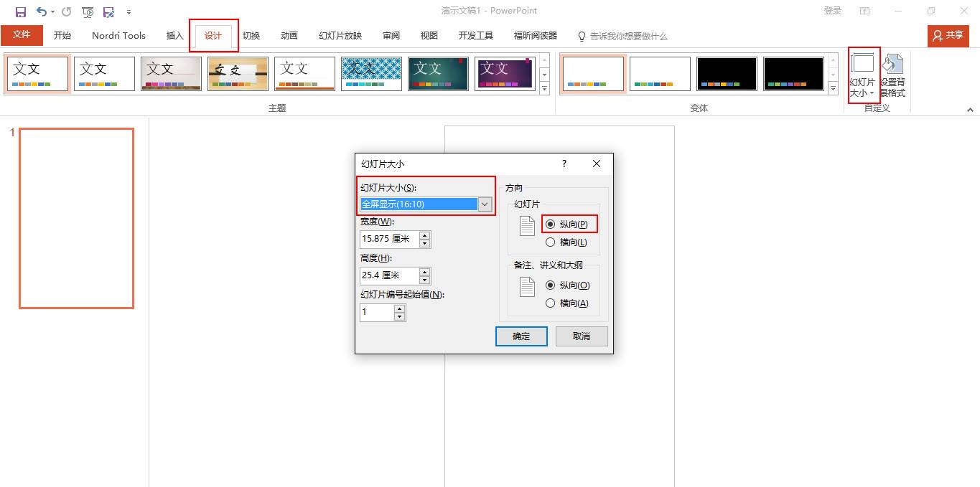The width and height of the screenshot is (980, 487).
Task: Select the 纵向(P) slide orientation radio button
Action: (x=551, y=224)
